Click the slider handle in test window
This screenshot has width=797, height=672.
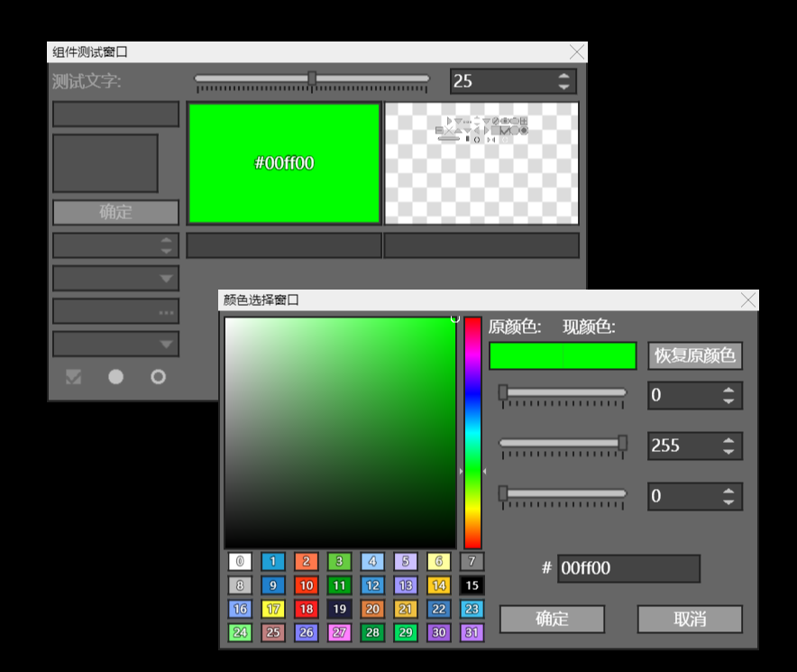tap(312, 78)
